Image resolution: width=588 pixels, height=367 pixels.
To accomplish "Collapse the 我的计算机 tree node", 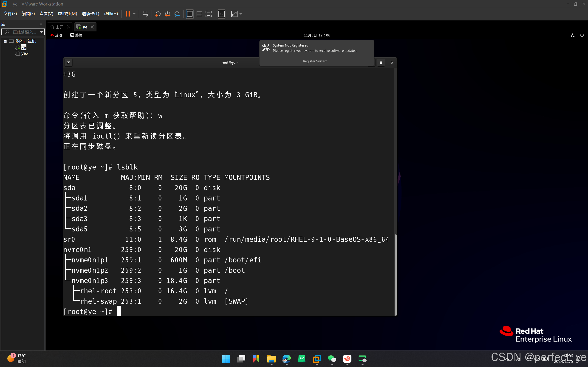I will pos(5,42).
